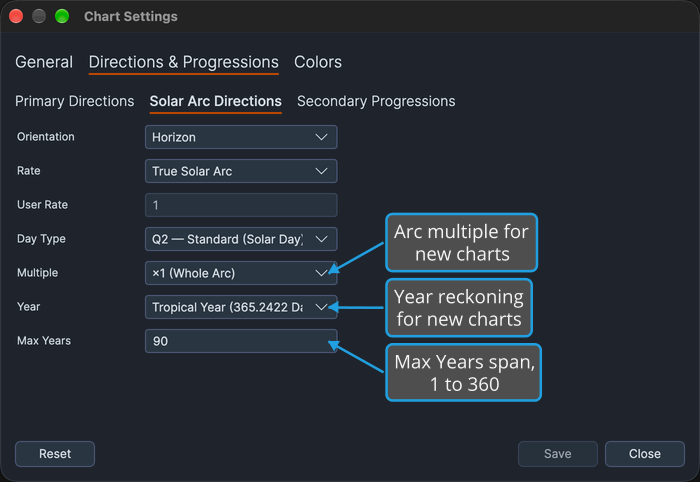Select the Primary Directions sub-tab
The width and height of the screenshot is (700, 482).
pyautogui.click(x=75, y=101)
